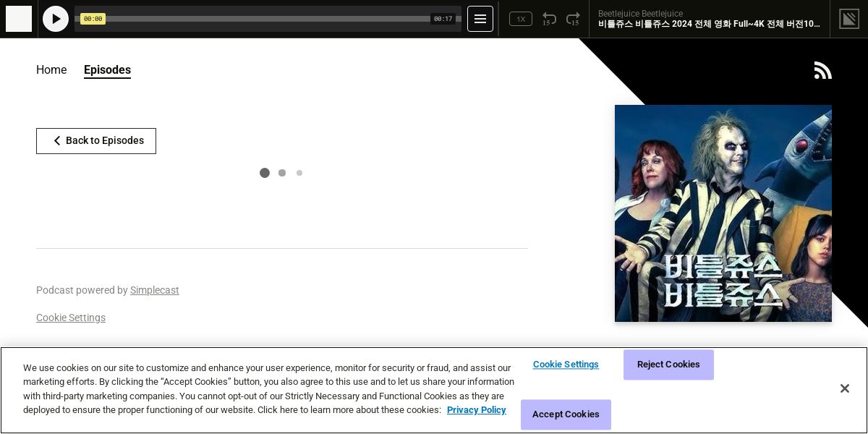Skip forward 15 seconds icon
Image resolution: width=868 pixels, height=434 pixels.
pos(573,19)
